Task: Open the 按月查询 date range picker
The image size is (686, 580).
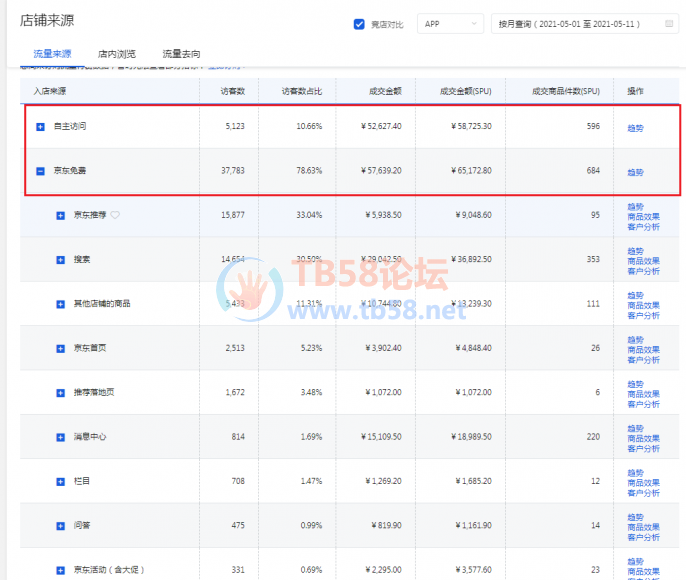Action: (584, 24)
